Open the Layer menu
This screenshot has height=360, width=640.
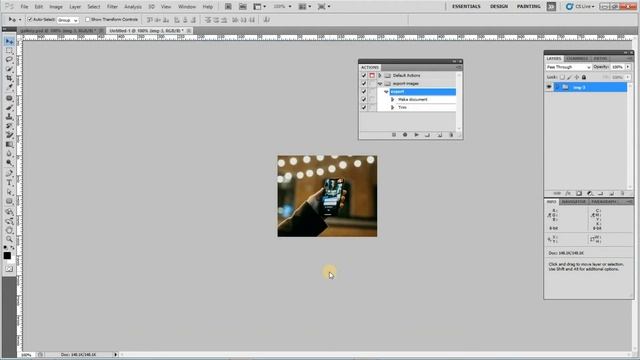(75, 7)
